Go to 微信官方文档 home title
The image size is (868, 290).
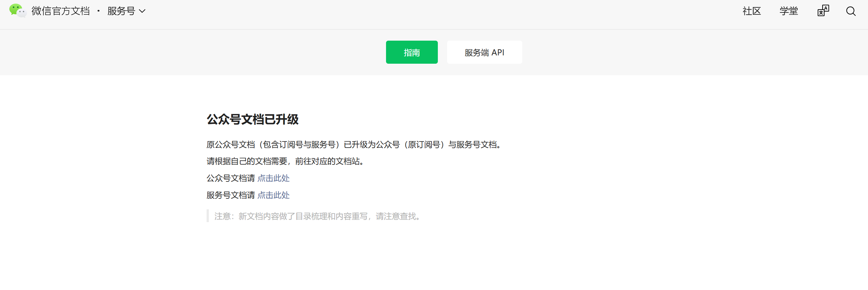tap(61, 11)
